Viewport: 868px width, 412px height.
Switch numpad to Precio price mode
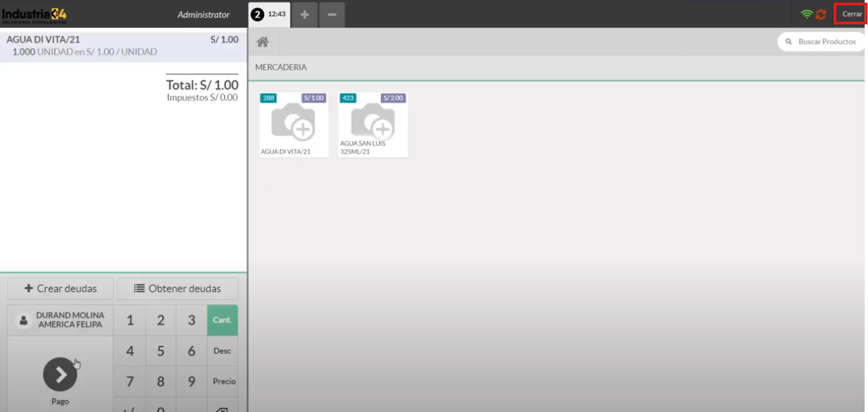(x=224, y=381)
